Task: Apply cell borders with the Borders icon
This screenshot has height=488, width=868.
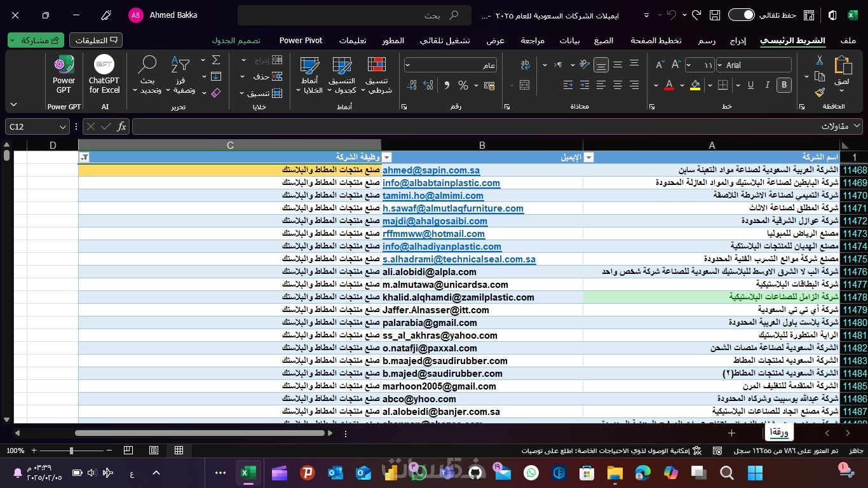Action: pyautogui.click(x=721, y=85)
